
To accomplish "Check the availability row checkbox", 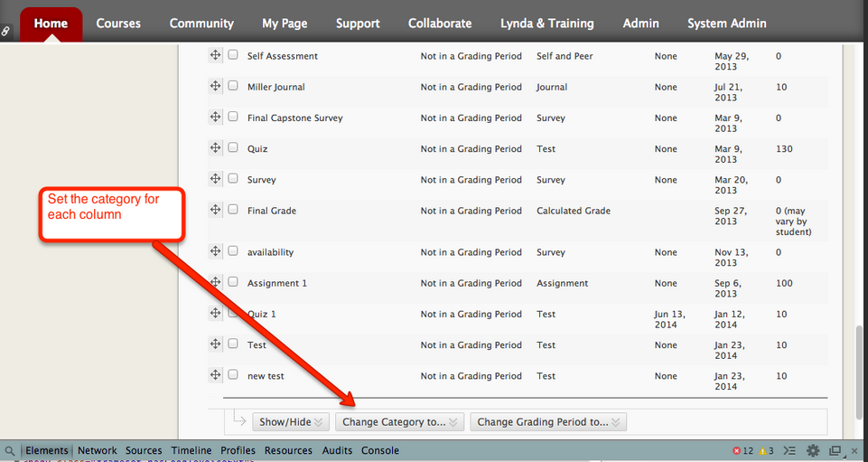I will click(233, 250).
